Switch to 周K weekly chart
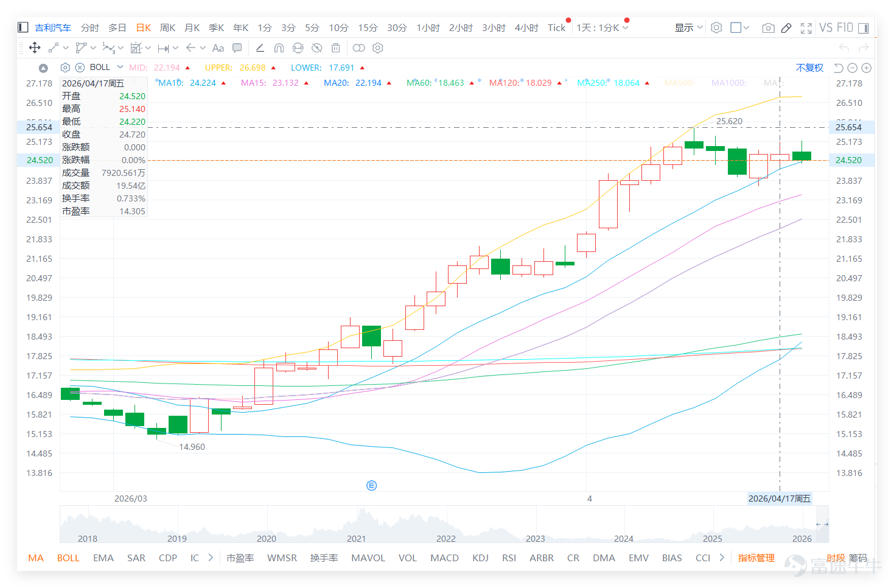The image size is (894, 588). (167, 27)
